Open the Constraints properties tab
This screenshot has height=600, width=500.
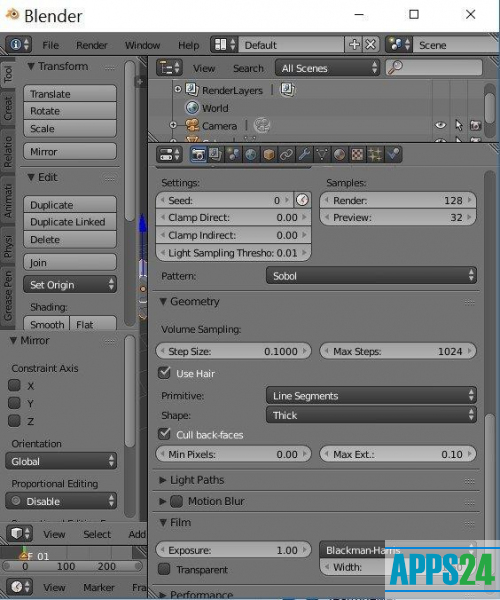pyautogui.click(x=286, y=155)
